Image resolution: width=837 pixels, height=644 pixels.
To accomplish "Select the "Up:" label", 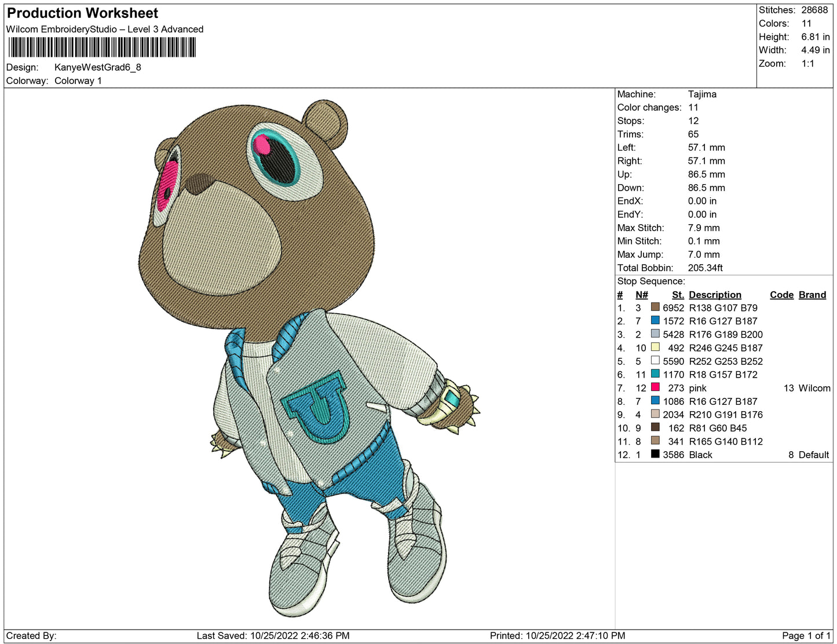I will click(624, 174).
